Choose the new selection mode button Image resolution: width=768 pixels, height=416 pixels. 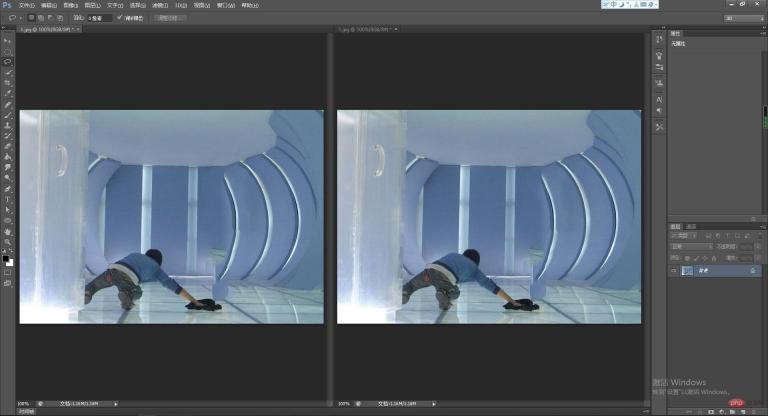(x=31, y=17)
